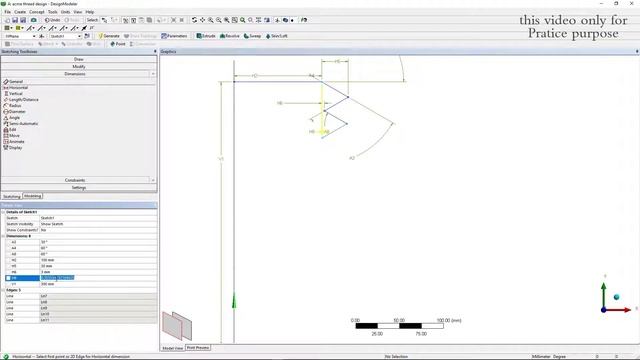The height and width of the screenshot is (360, 640).
Task: Activate the Pan view tool
Action: (202, 20)
